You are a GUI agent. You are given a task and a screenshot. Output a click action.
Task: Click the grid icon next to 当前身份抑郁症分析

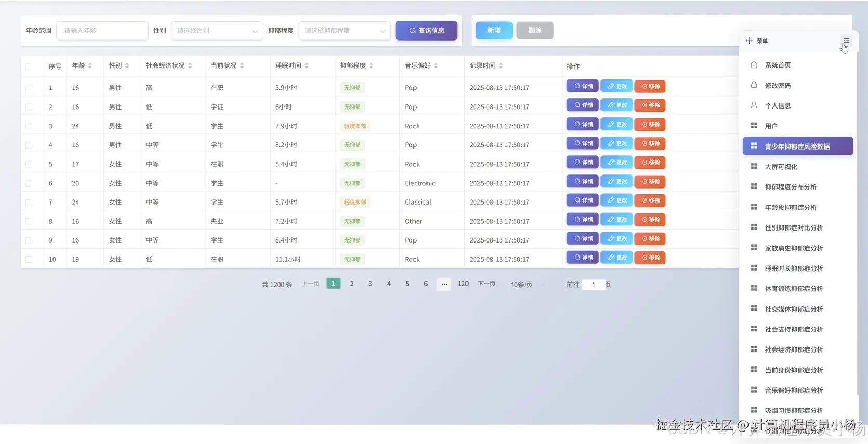[754, 370]
